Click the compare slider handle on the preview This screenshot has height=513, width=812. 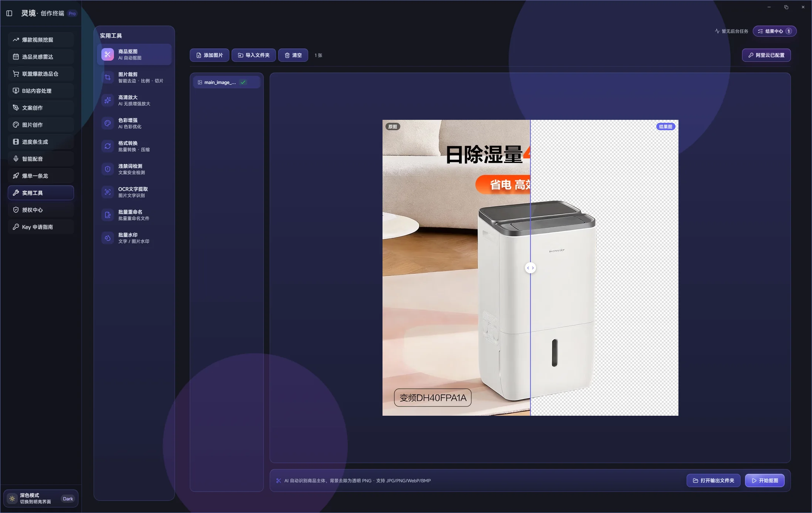pos(530,268)
